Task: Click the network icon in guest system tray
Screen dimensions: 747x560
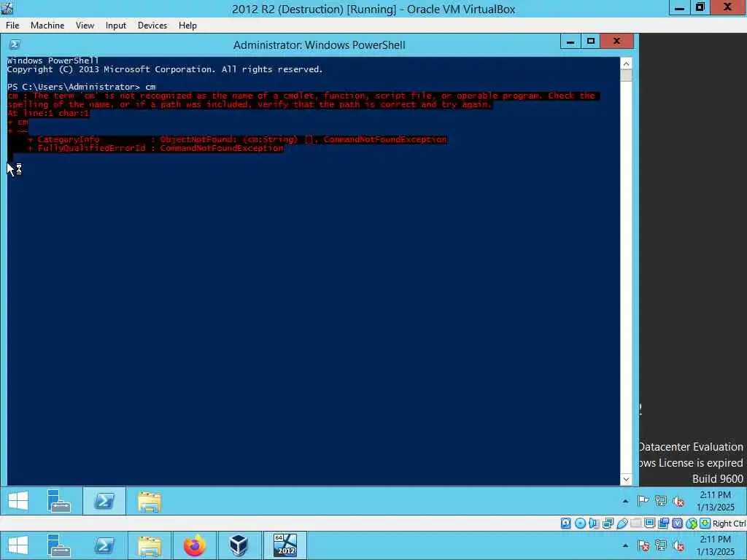Action: (x=661, y=500)
